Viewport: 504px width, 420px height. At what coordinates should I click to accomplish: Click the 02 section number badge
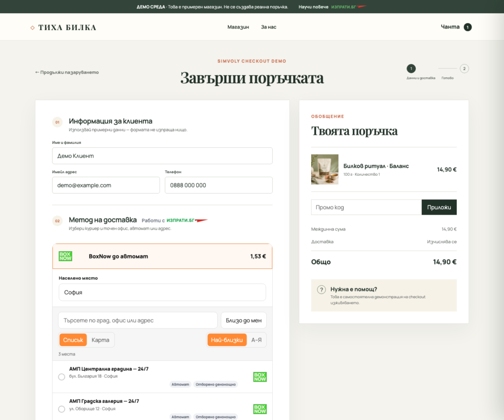57,221
